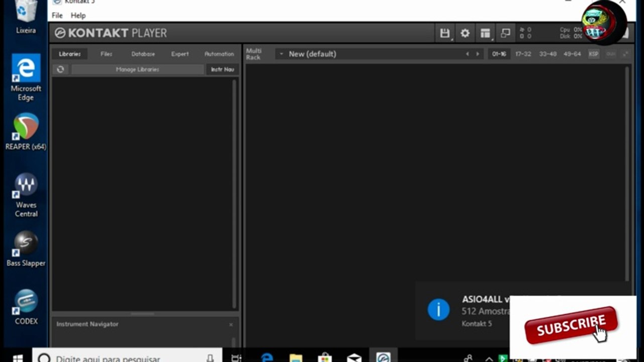Open Task View on the taskbar
This screenshot has width=644, height=362.
pos(236,358)
